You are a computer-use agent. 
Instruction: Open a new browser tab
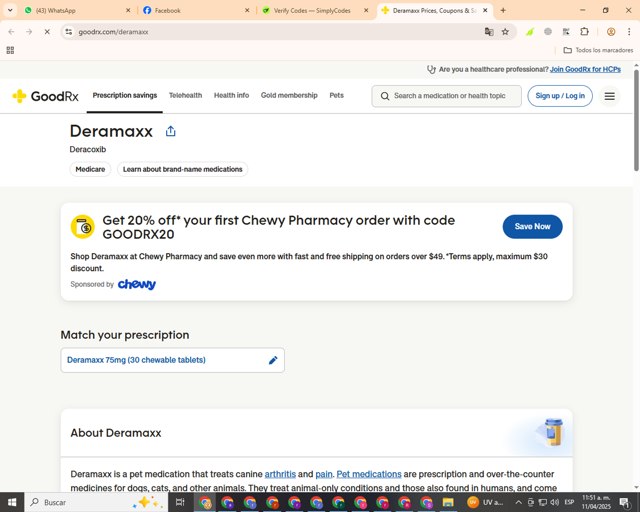[x=503, y=10]
